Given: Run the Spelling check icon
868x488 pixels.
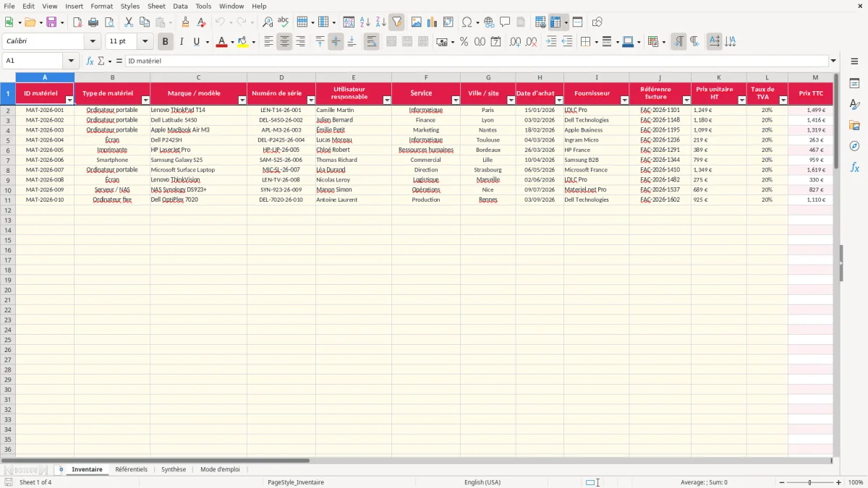Looking at the screenshot, I should pyautogui.click(x=284, y=22).
